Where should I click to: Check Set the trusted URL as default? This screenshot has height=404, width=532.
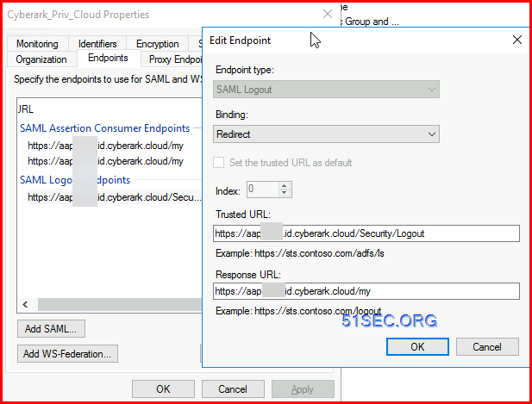coord(218,163)
